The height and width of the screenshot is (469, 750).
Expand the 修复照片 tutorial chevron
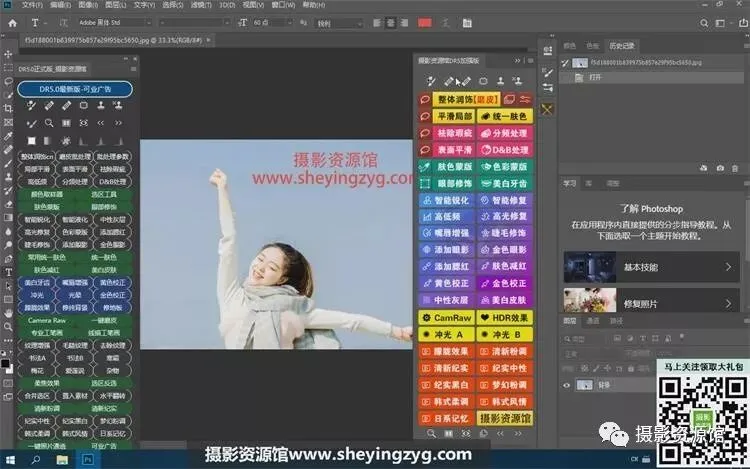click(728, 304)
